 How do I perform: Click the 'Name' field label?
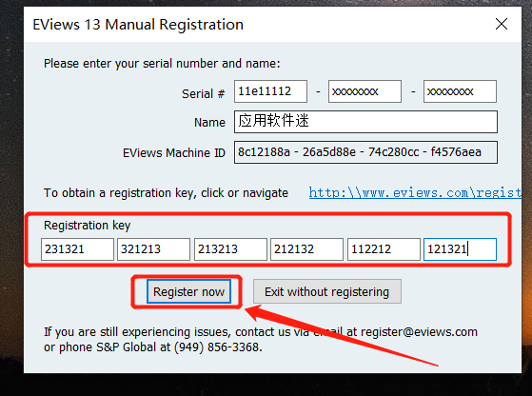tap(209, 122)
